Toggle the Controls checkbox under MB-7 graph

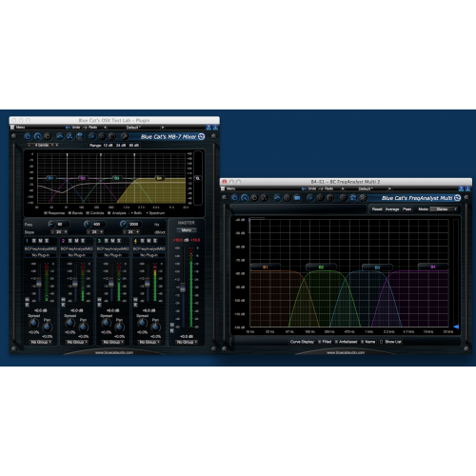(88, 213)
